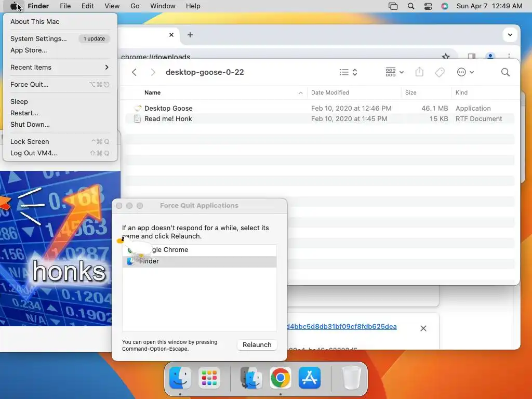Click the Spotlight search icon in menu bar
This screenshot has width=532, height=399.
pos(410,6)
